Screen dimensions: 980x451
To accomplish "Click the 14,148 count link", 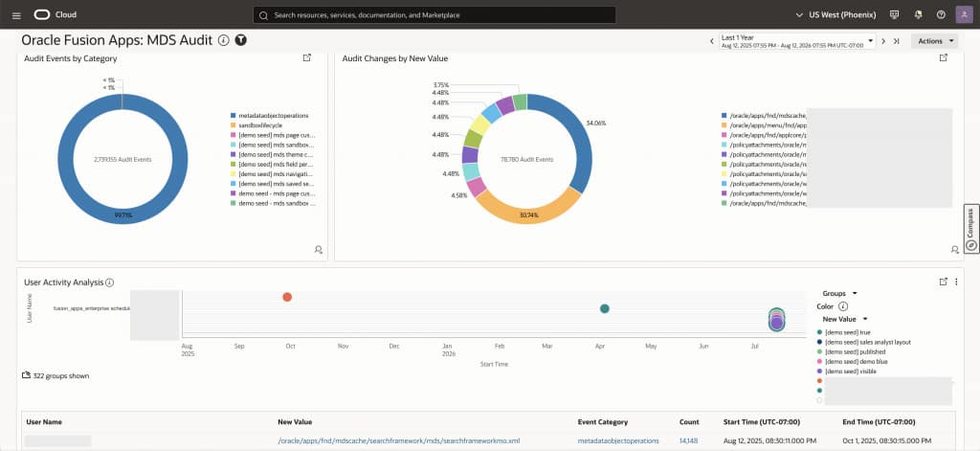I will (689, 441).
